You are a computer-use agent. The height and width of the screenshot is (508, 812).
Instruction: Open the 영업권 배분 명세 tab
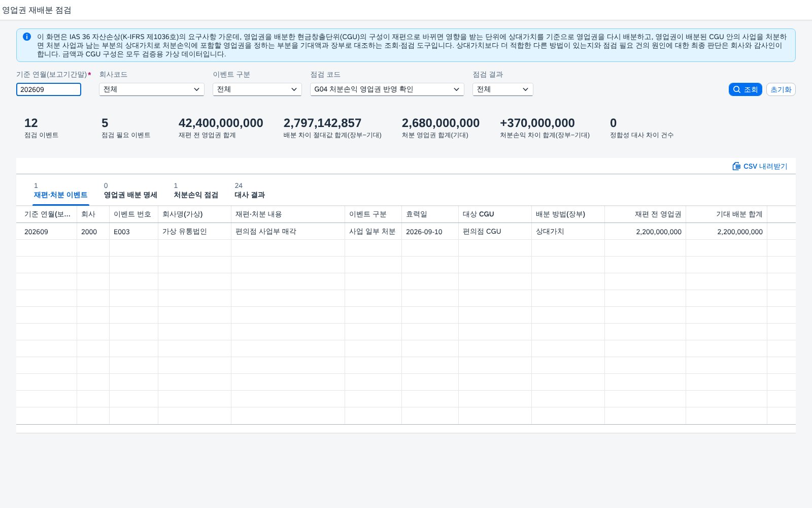point(130,195)
